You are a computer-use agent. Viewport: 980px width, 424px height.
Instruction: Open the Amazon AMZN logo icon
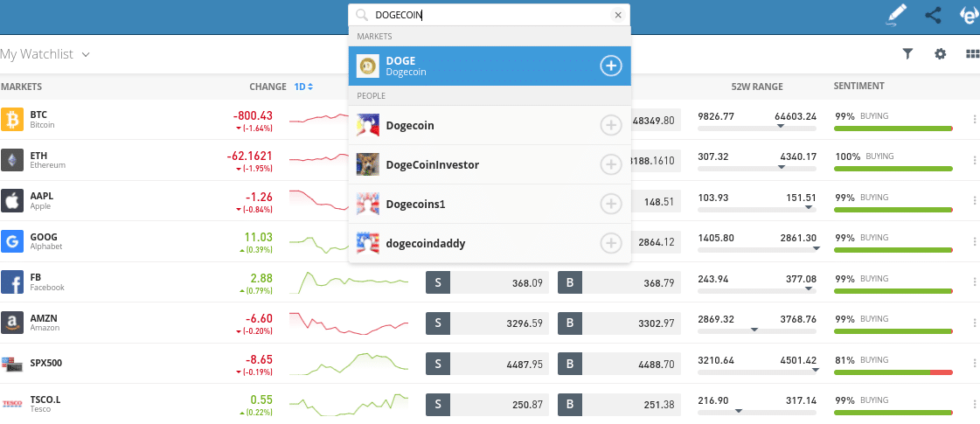coord(12,323)
